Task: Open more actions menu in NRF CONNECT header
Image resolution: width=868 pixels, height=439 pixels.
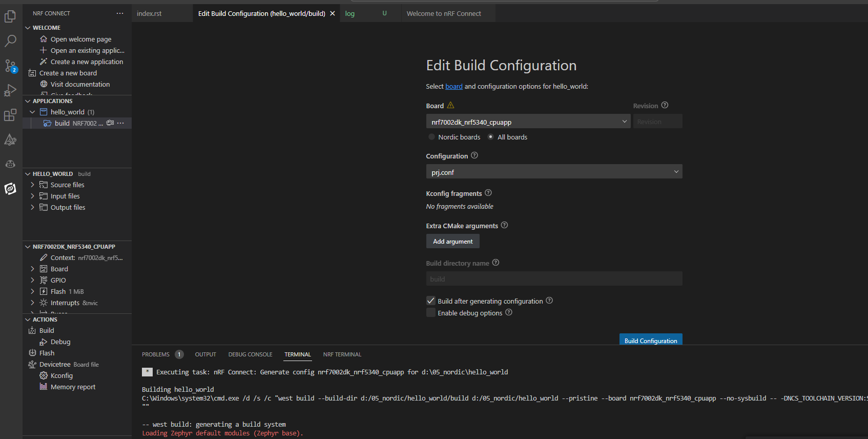Action: tap(120, 13)
